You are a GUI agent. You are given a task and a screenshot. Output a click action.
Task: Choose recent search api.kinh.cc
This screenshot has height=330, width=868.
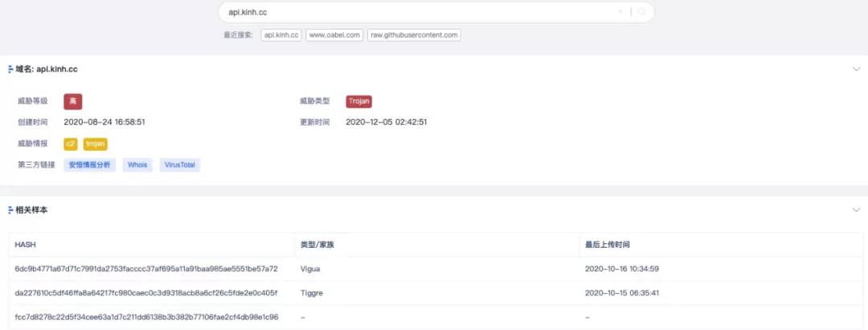[281, 35]
